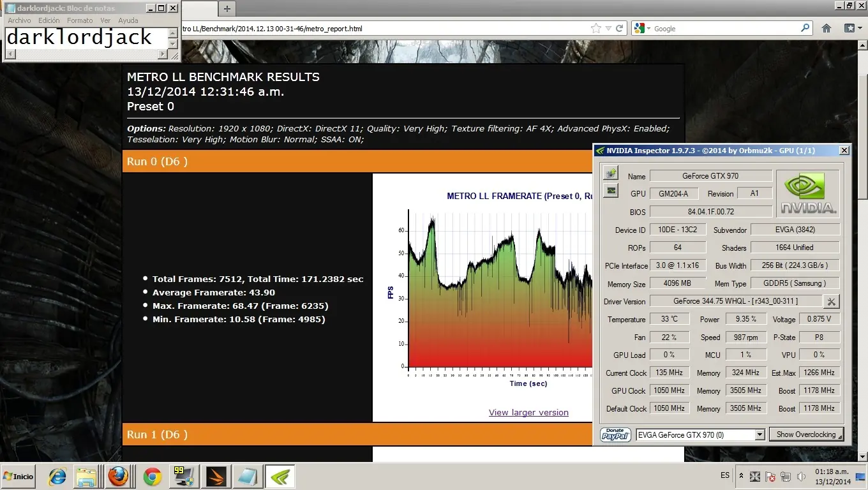Open the Formato menu in Bloc de notas
Screen dimensions: 868x490
80,20
